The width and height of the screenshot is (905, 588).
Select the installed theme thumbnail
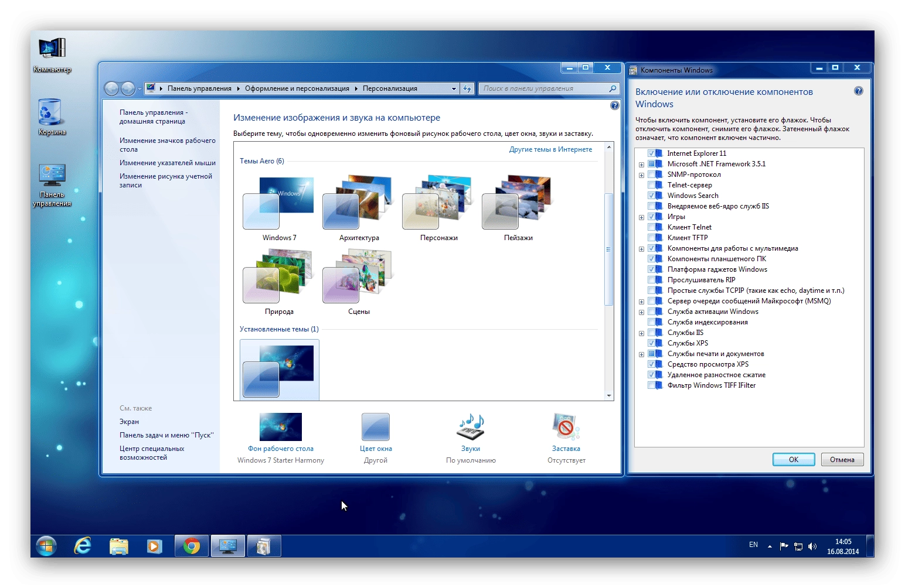(279, 370)
